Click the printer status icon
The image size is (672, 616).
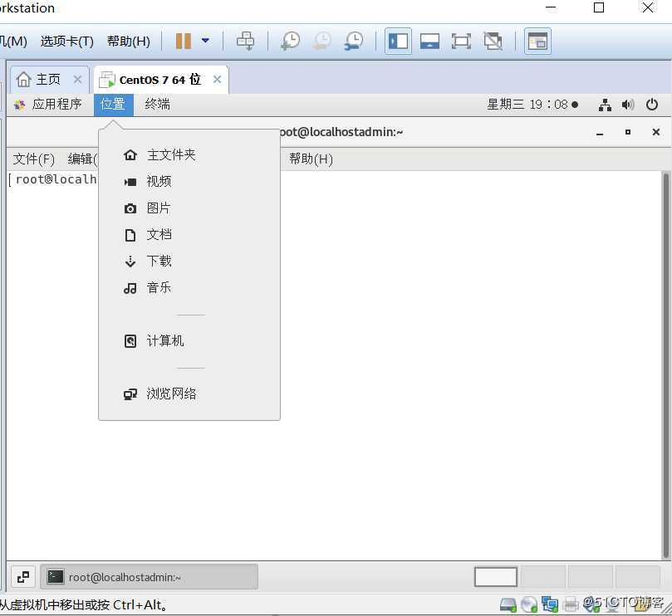tap(571, 605)
